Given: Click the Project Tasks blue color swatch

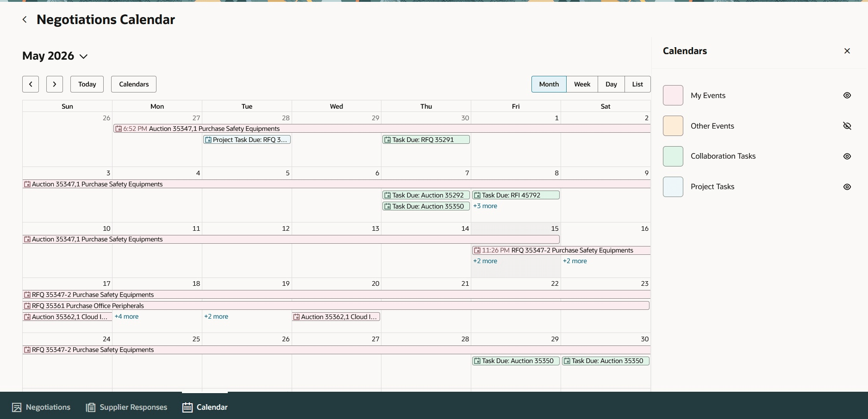Looking at the screenshot, I should pos(673,187).
